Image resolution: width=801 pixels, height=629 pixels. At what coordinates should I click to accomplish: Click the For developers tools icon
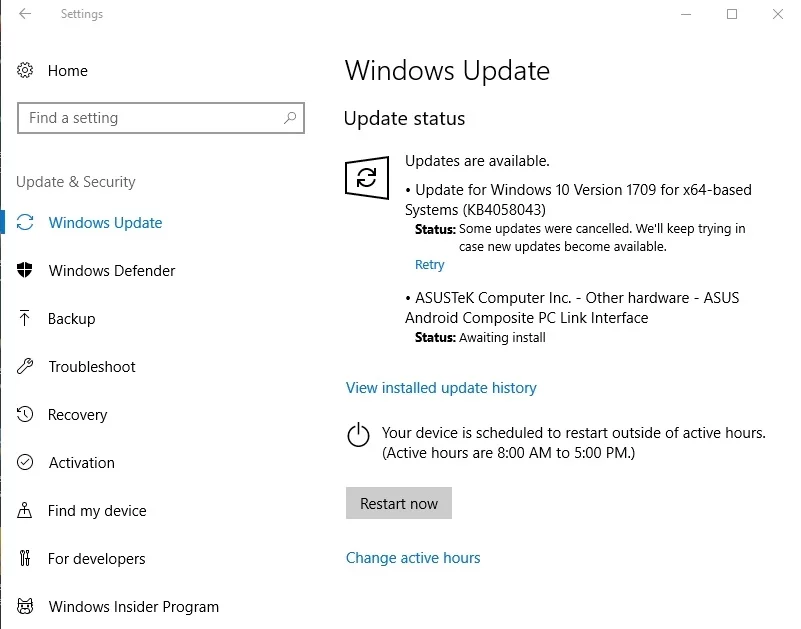point(25,558)
